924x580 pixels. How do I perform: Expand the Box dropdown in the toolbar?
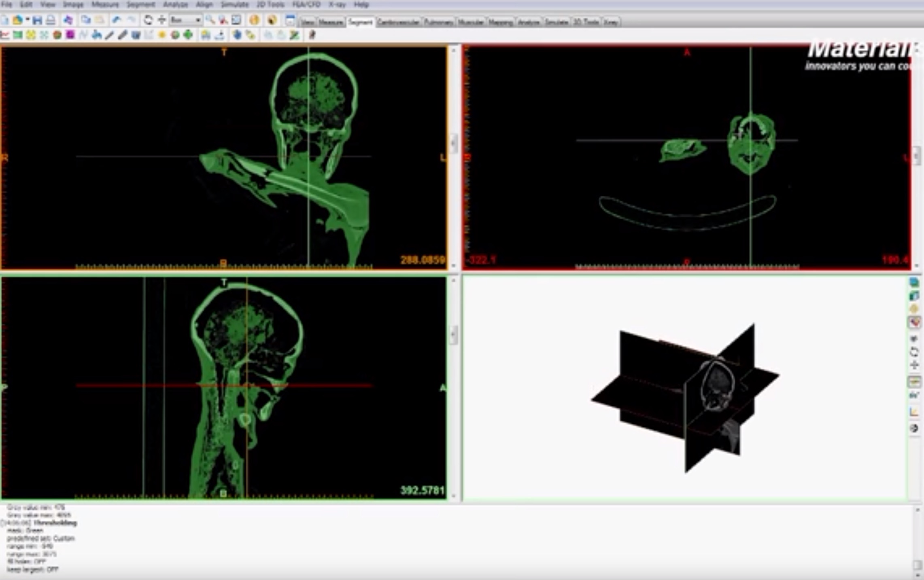[198, 20]
